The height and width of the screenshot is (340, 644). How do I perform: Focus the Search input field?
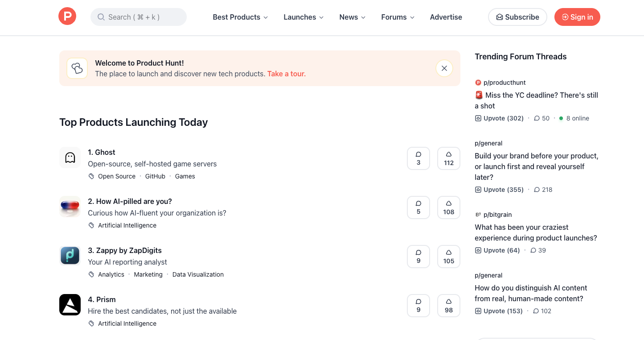[139, 17]
